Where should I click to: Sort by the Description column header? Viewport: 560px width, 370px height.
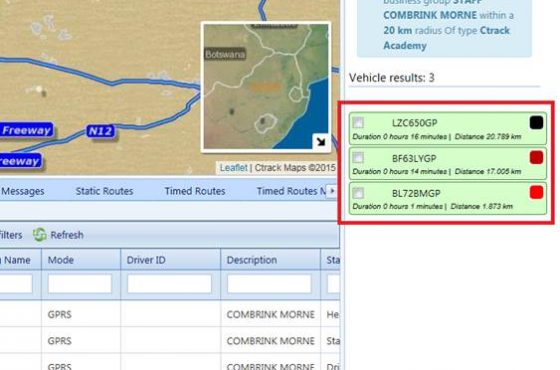(x=270, y=260)
